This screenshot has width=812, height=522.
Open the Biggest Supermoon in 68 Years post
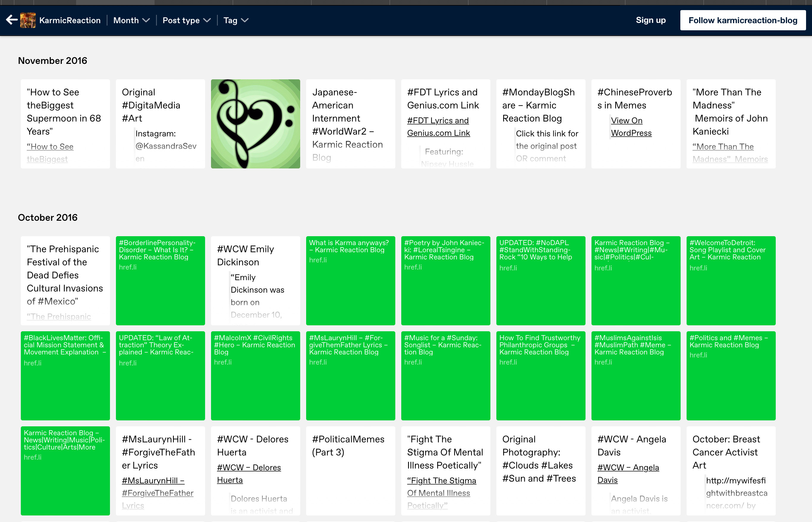tap(65, 124)
